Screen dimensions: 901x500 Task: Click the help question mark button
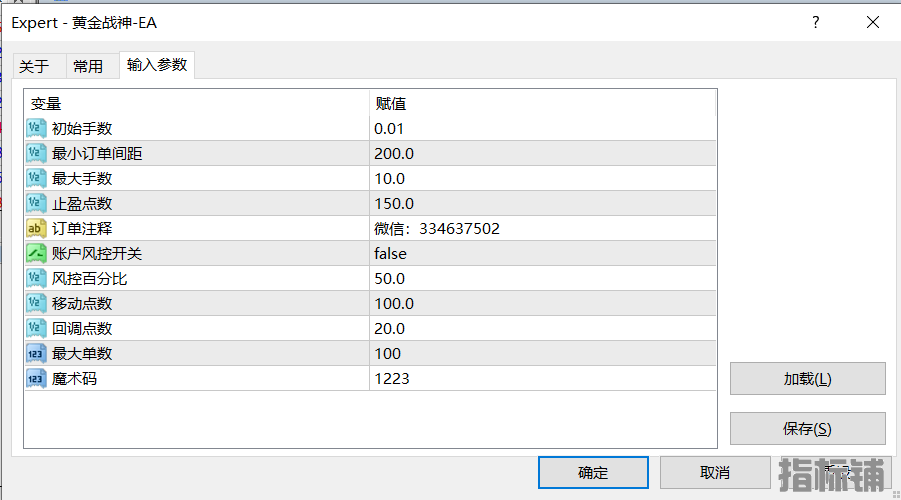815,22
